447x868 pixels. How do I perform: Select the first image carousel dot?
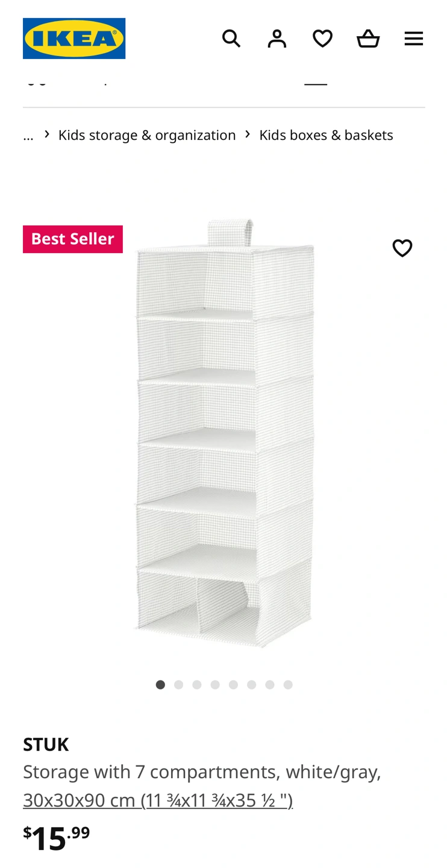click(x=160, y=685)
